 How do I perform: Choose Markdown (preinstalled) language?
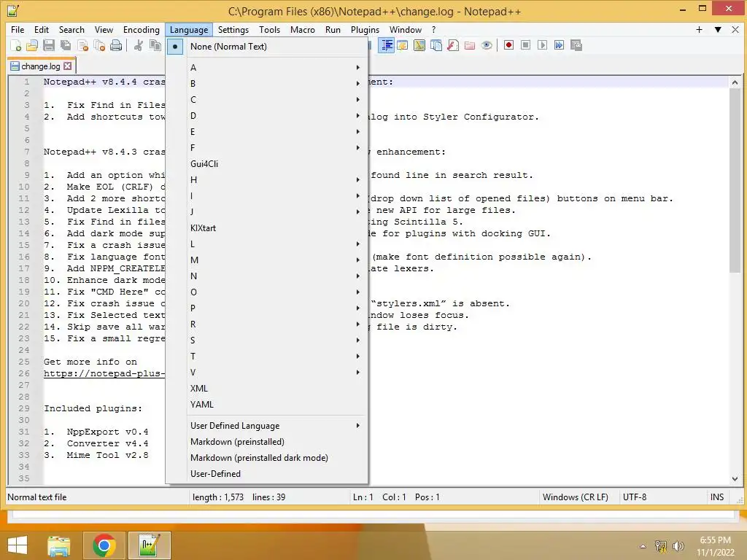267,442
